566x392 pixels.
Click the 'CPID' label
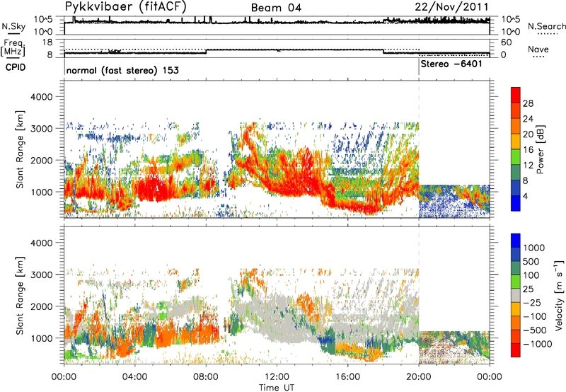click(x=16, y=67)
